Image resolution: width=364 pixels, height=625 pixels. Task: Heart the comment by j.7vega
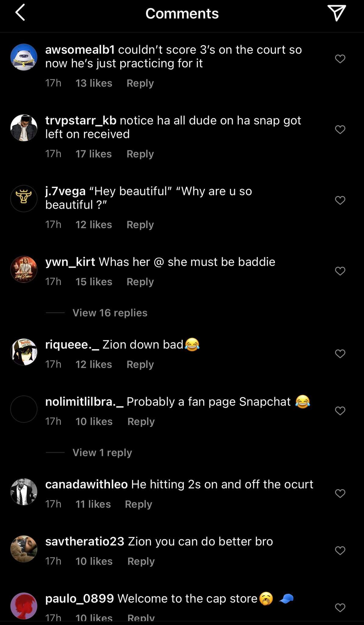pyautogui.click(x=340, y=200)
